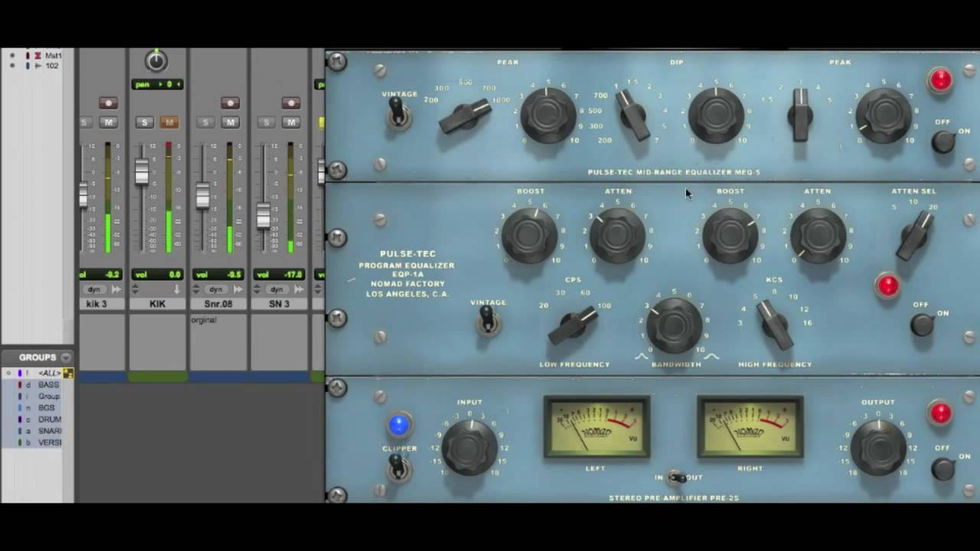Record-enable the kik 3 track

[108, 103]
